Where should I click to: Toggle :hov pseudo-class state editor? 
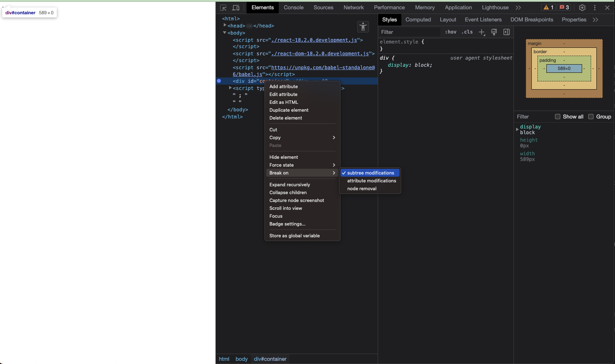click(451, 32)
